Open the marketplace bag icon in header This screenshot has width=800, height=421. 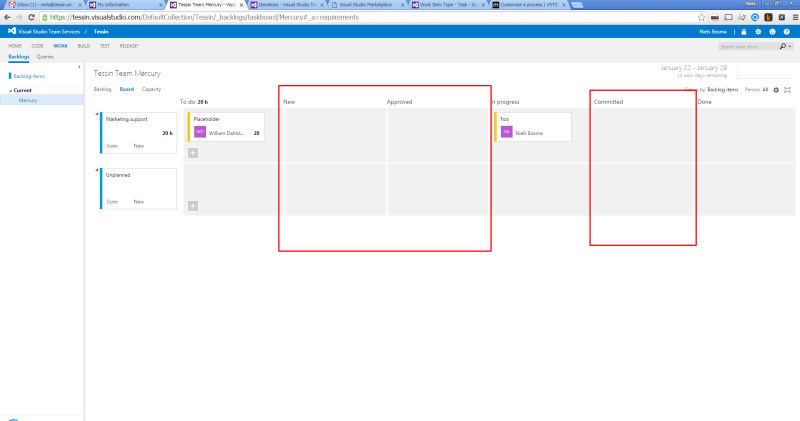tap(743, 32)
